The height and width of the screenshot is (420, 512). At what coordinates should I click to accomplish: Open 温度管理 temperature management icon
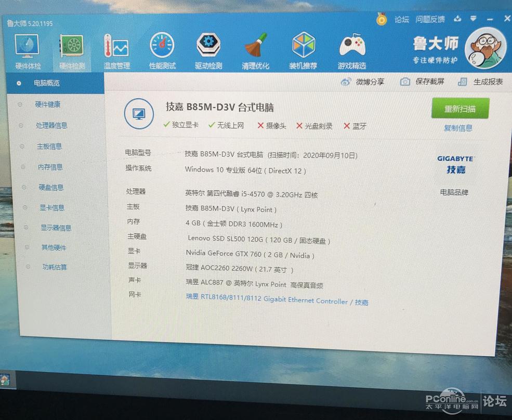tap(116, 51)
